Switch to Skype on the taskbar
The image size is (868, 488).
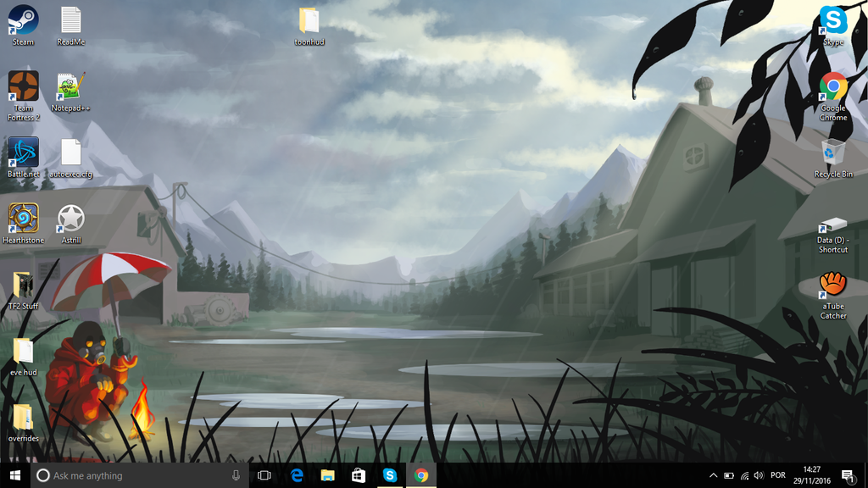point(390,475)
